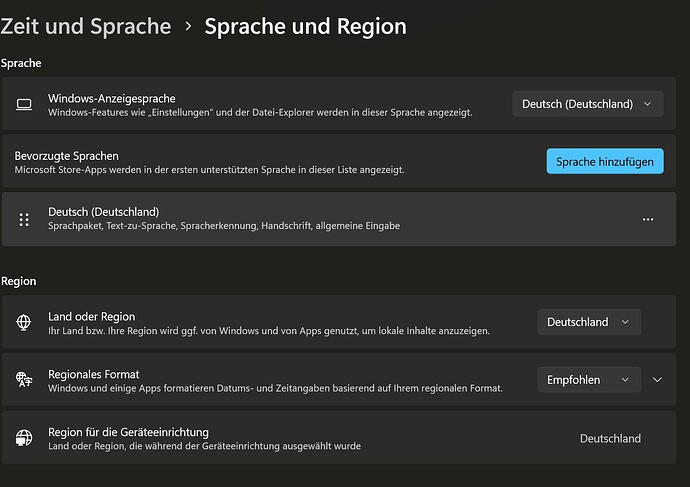Click the Regionales Format language icon
The width and height of the screenshot is (690, 487).
point(25,380)
